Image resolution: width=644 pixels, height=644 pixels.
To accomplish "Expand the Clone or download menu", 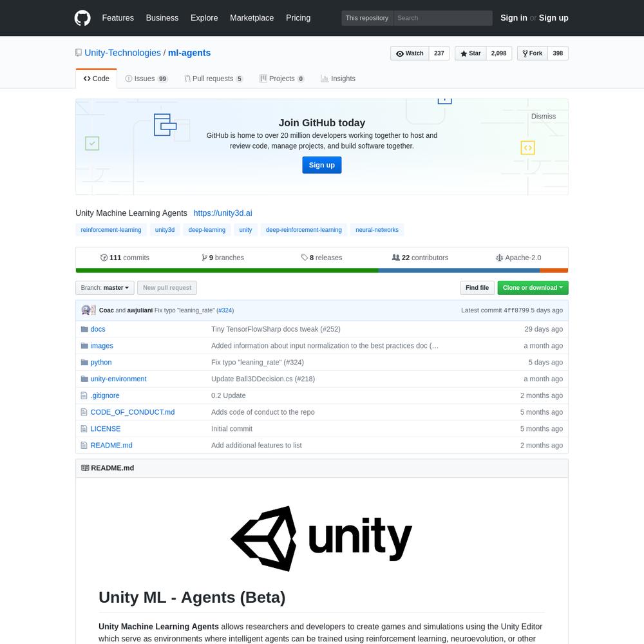I will pos(533,288).
